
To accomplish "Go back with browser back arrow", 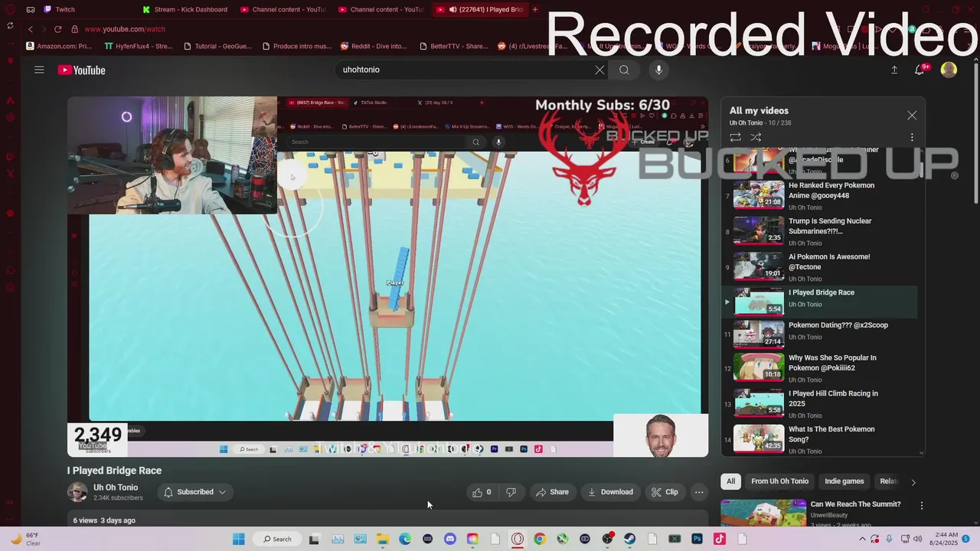I will point(31,29).
